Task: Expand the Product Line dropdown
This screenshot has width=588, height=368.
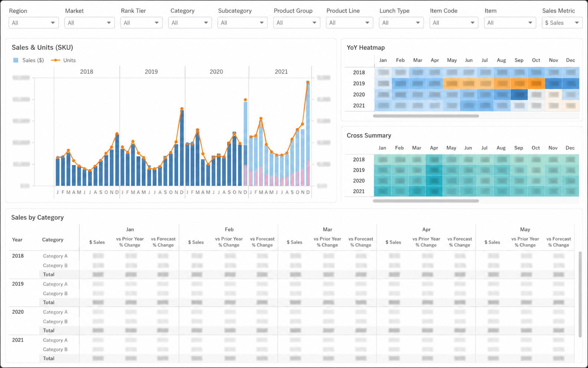Action: [350, 23]
